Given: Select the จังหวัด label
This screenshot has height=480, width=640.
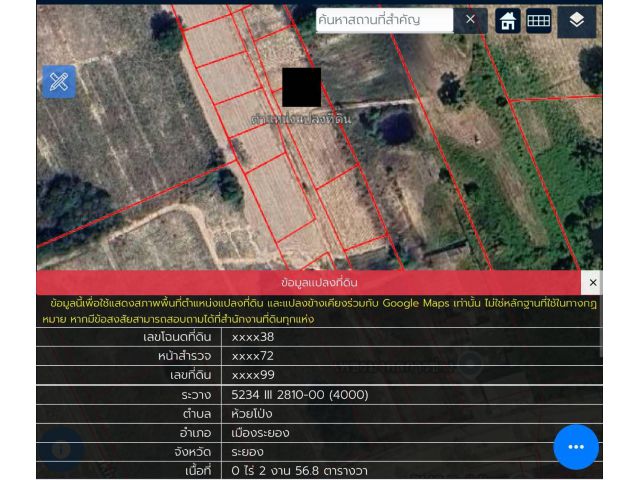Looking at the screenshot, I should coord(193,452).
